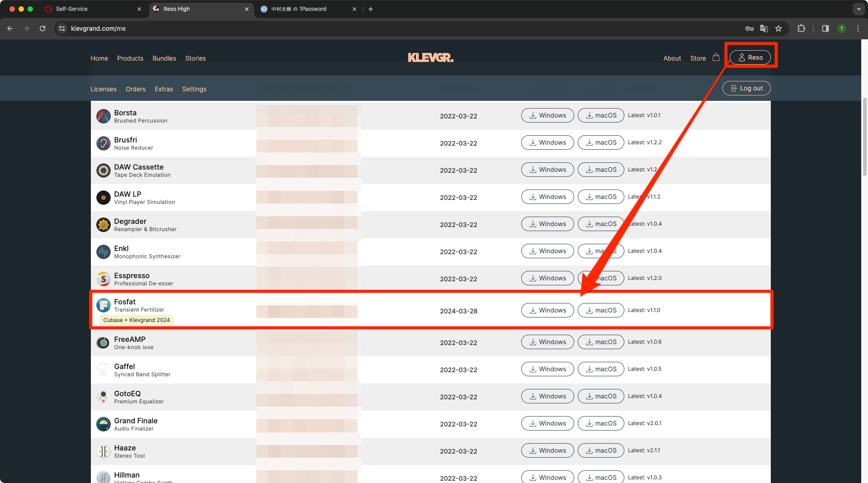Download Esspresso for Windows

pos(547,278)
